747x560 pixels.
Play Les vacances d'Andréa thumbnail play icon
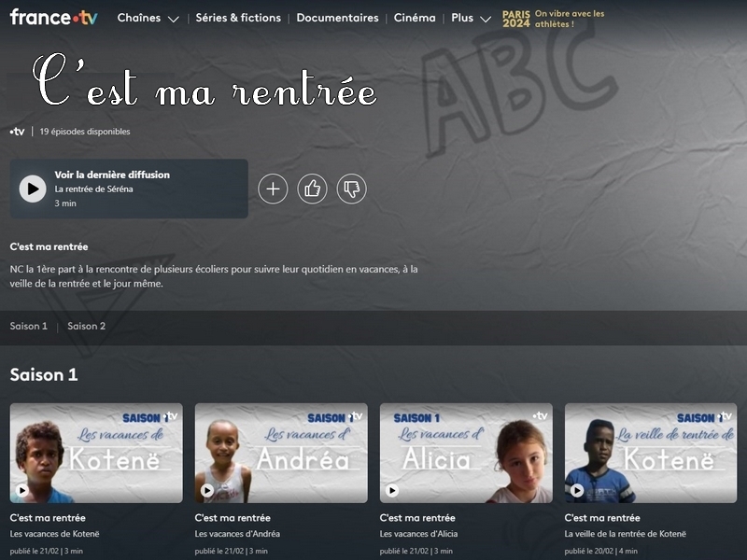tap(206, 489)
